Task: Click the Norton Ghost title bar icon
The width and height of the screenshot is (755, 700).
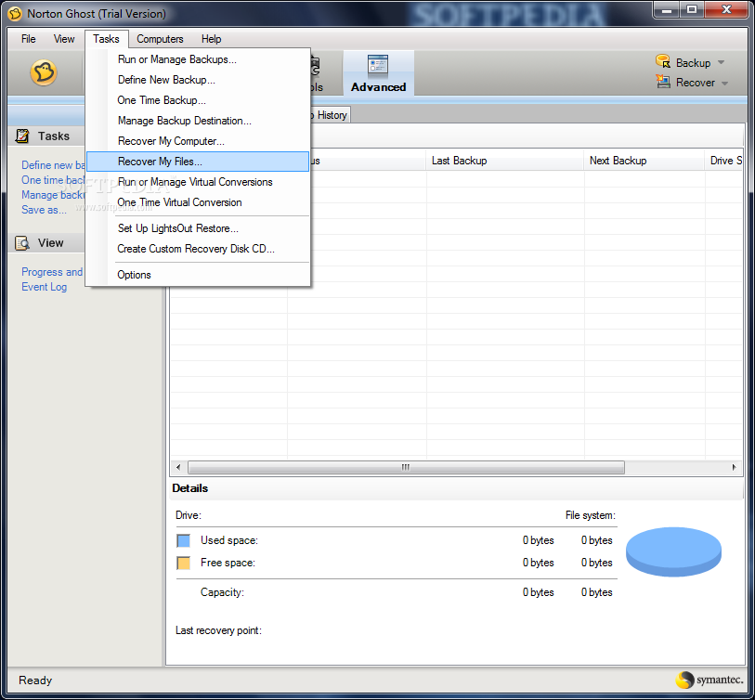Action: point(15,14)
